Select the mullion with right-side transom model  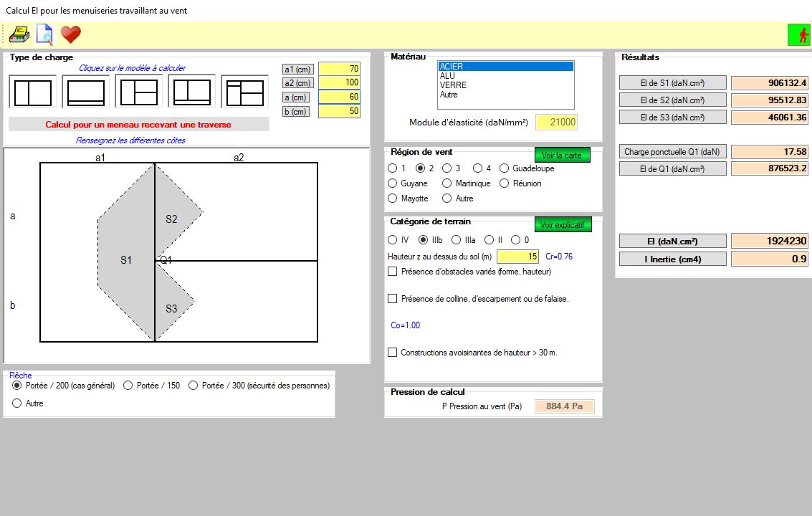pyautogui.click(x=138, y=93)
